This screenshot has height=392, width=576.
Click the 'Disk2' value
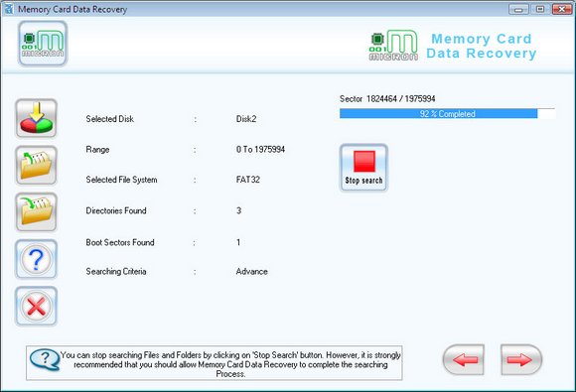246,119
